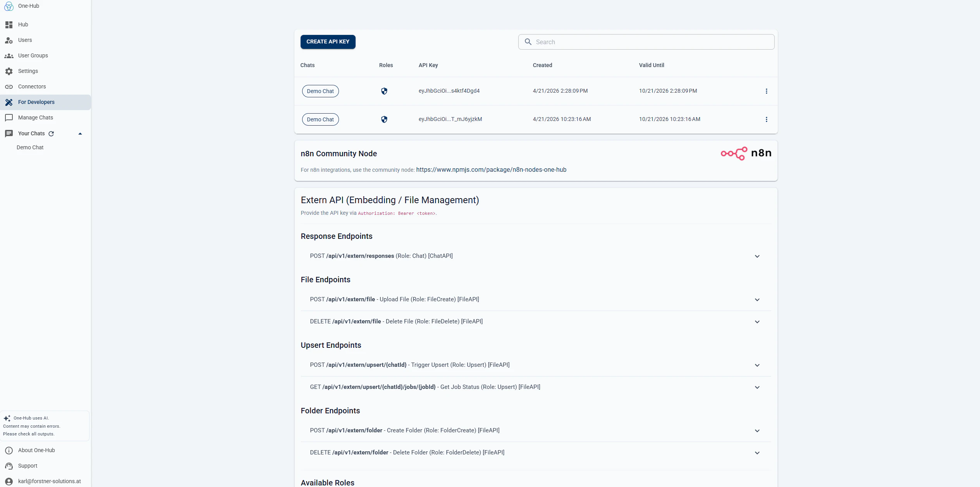Click API key eyJhbGciOi...s4ktf4Dgd4
Image resolution: width=980 pixels, height=487 pixels.
(449, 91)
